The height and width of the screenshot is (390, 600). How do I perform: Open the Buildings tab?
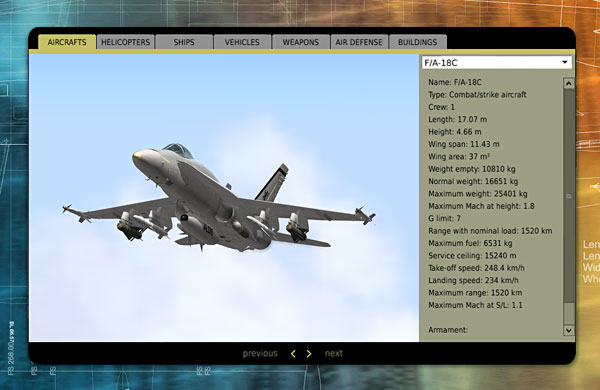point(417,42)
